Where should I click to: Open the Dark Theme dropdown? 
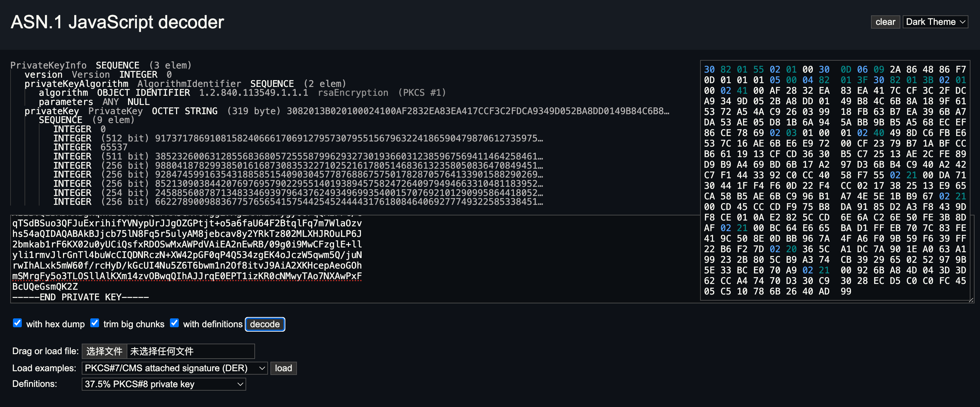pos(935,22)
